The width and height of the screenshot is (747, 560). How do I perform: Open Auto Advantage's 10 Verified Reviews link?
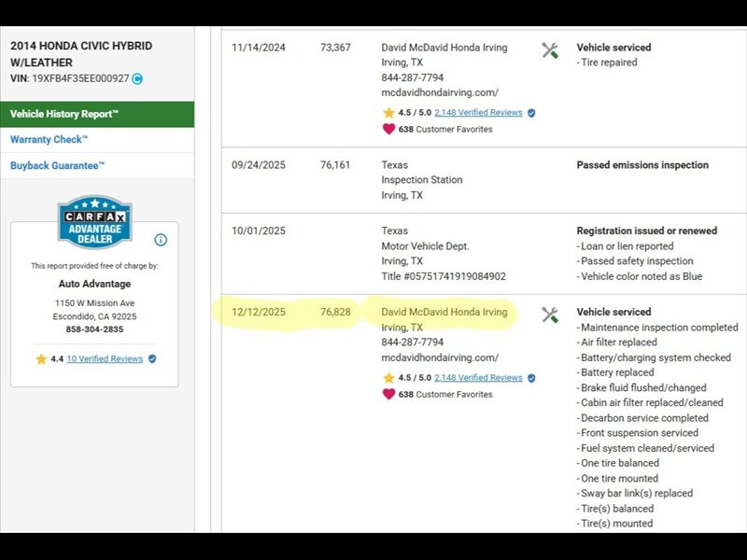tap(105, 358)
